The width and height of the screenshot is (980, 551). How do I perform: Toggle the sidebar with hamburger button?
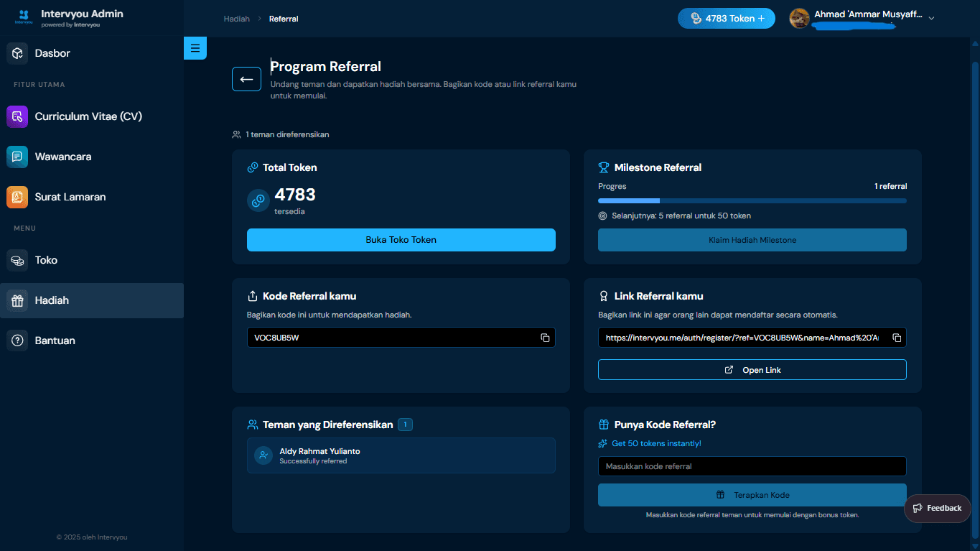(195, 48)
